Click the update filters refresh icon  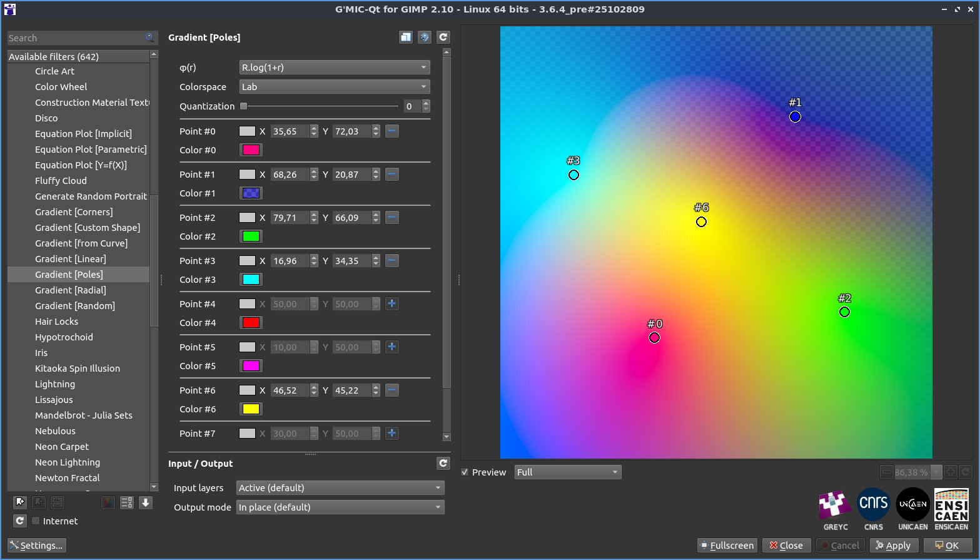tap(20, 521)
